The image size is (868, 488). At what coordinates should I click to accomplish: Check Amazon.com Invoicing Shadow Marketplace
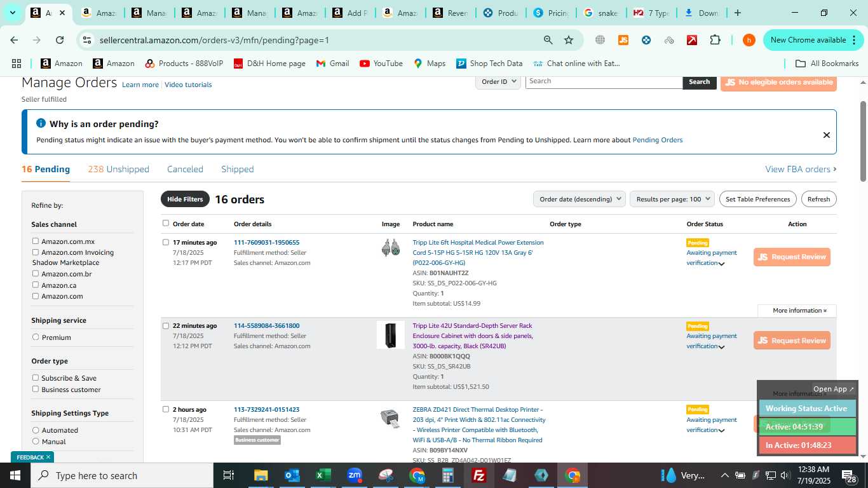36,252
